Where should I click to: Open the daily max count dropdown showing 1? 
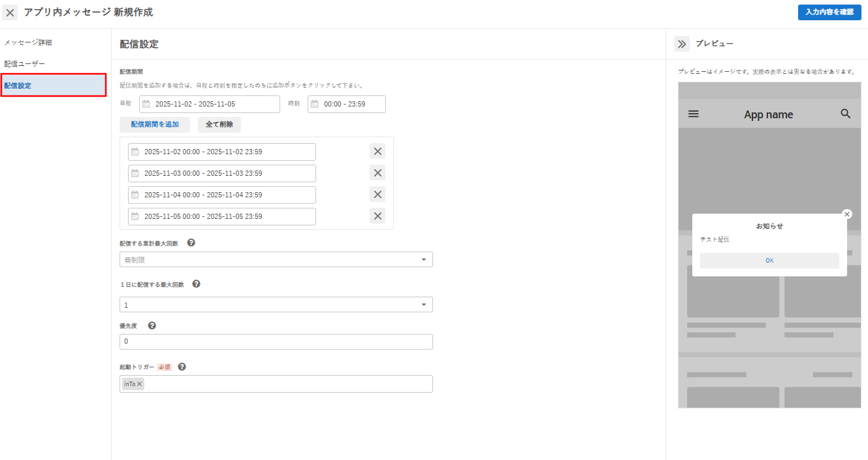click(276, 304)
